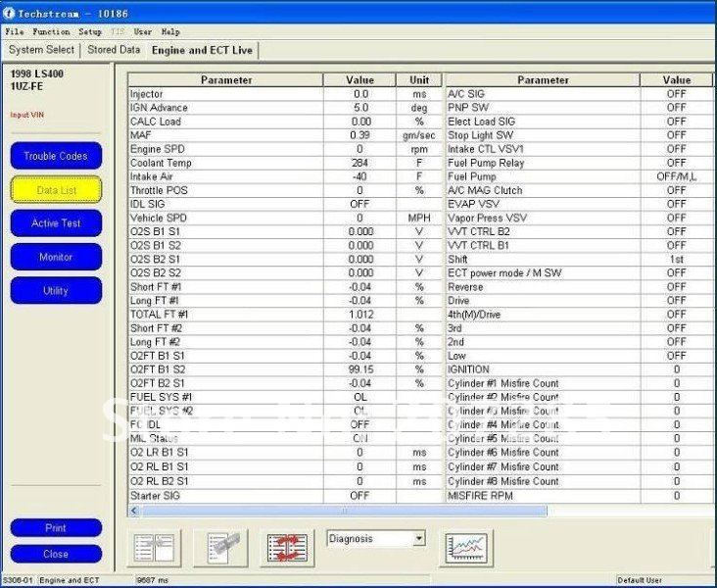Image resolution: width=717 pixels, height=588 pixels.
Task: Select the Engine and ECT Live tab
Action: 202,50
